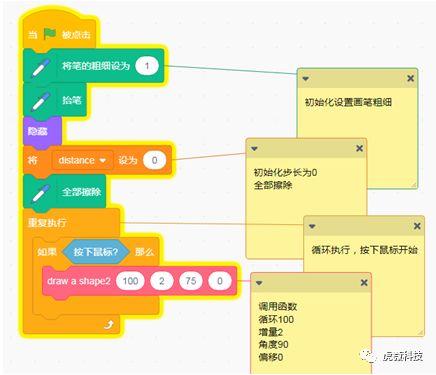Click the comment line 调用函数
436x375 pixels.
(277, 306)
